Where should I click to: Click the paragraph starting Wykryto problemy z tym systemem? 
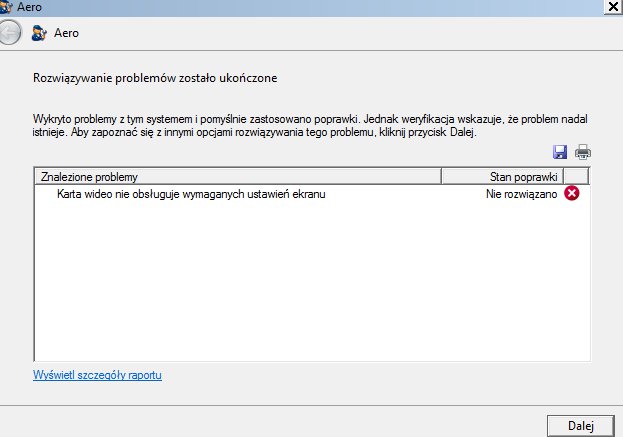tap(310, 125)
